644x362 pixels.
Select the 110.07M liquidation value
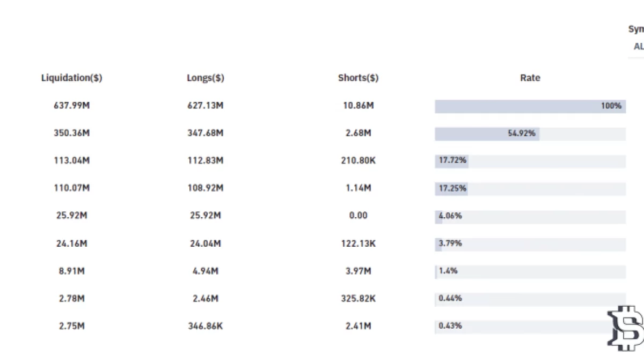pos(72,188)
